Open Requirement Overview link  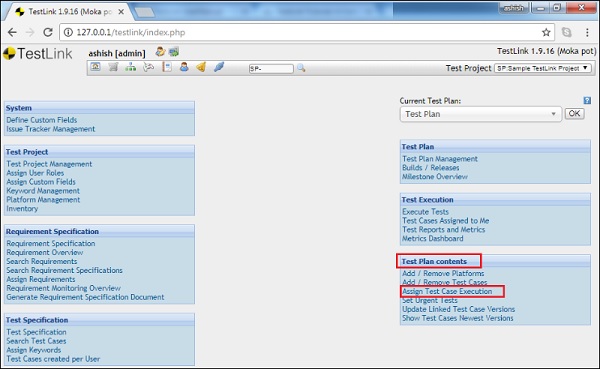45,252
